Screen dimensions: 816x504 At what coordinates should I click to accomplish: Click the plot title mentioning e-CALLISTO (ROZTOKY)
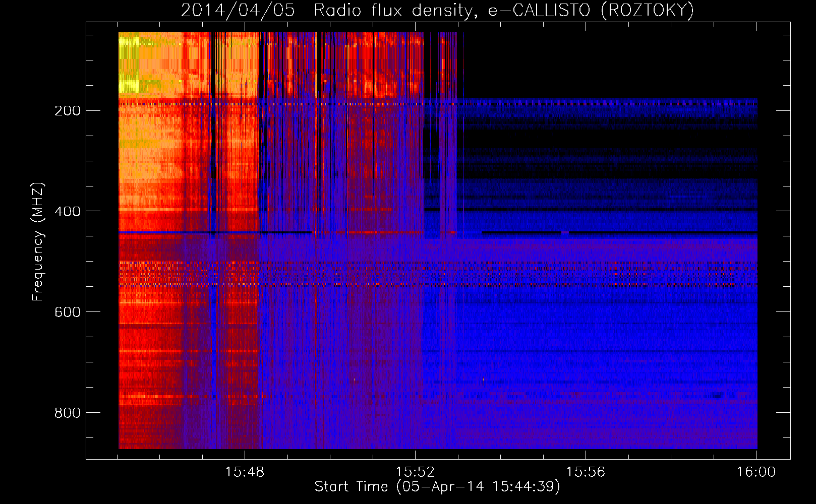click(437, 10)
